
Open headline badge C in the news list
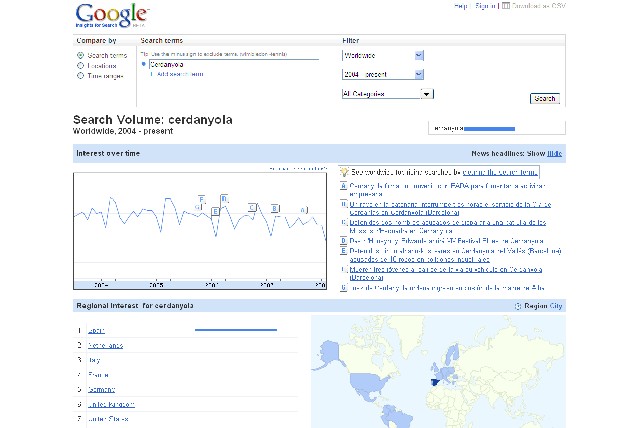coord(344,222)
